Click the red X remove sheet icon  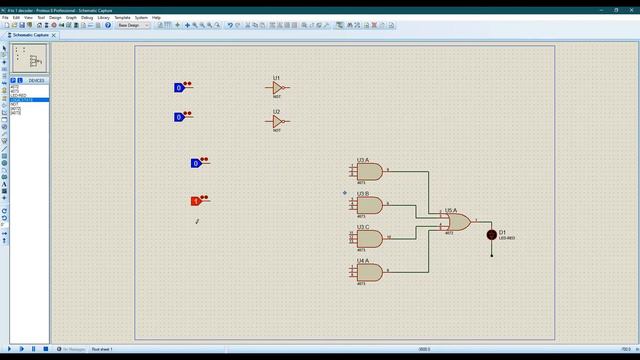[x=374, y=25]
